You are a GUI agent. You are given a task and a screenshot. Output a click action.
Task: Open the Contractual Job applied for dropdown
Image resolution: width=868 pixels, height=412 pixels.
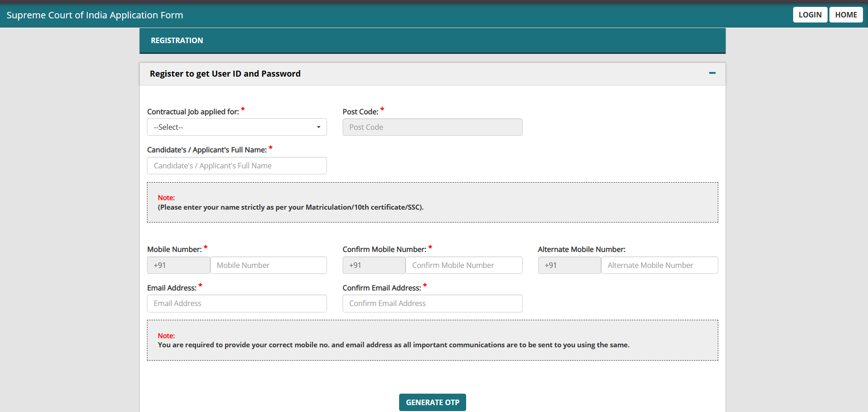[237, 127]
